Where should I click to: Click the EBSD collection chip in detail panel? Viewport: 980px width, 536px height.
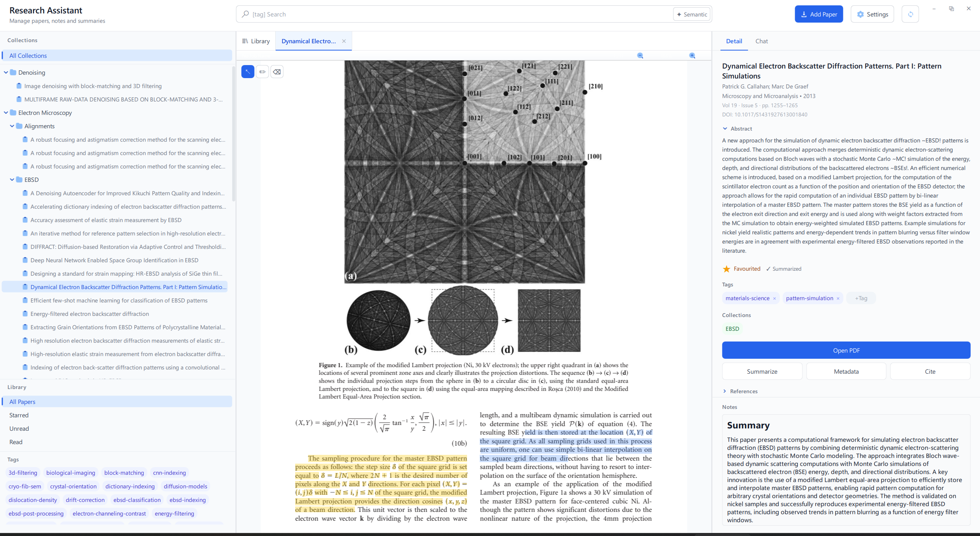[732, 329]
